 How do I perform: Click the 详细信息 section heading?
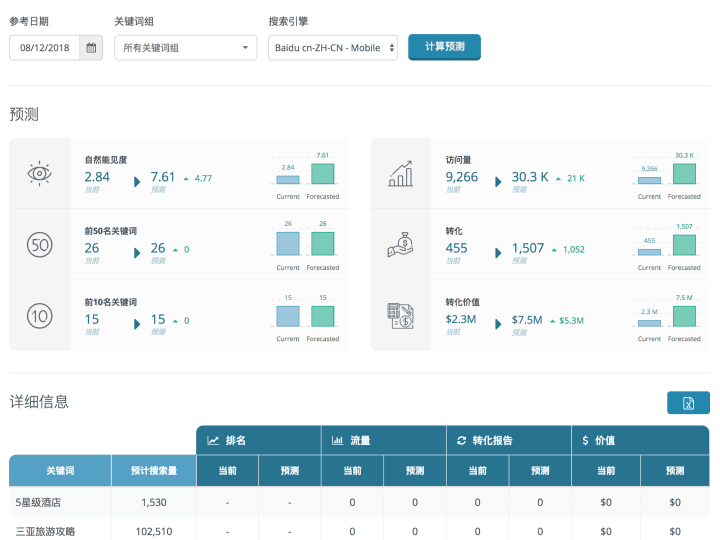(x=39, y=402)
